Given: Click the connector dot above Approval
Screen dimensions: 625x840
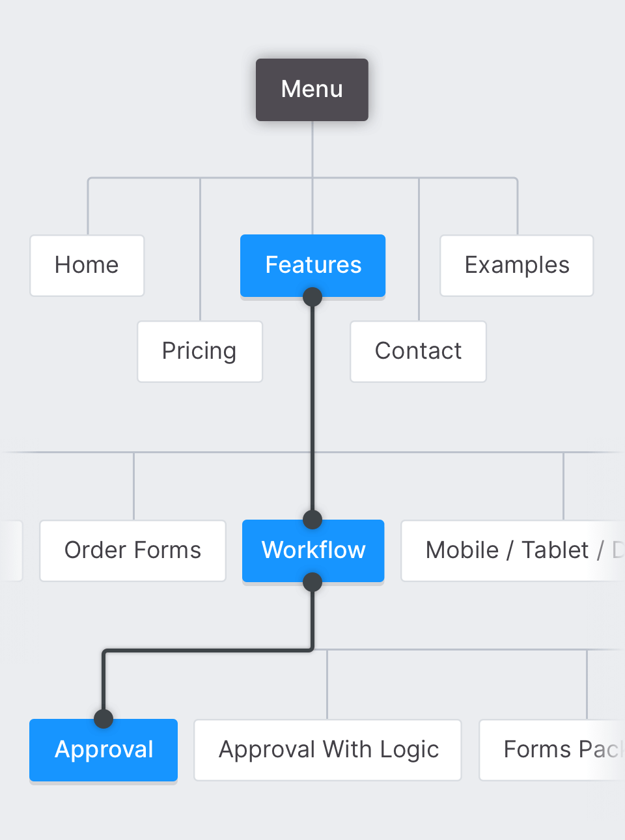Looking at the screenshot, I should [104, 719].
